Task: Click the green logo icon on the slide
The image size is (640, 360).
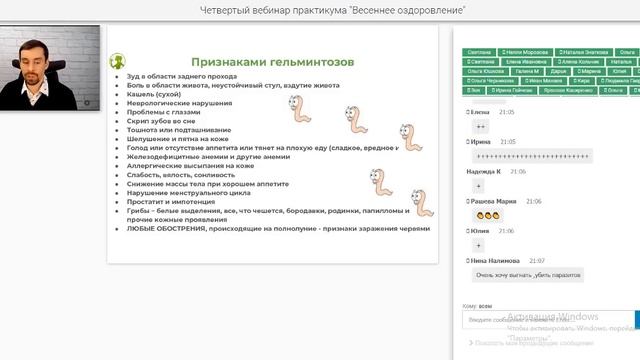Action: (x=117, y=61)
